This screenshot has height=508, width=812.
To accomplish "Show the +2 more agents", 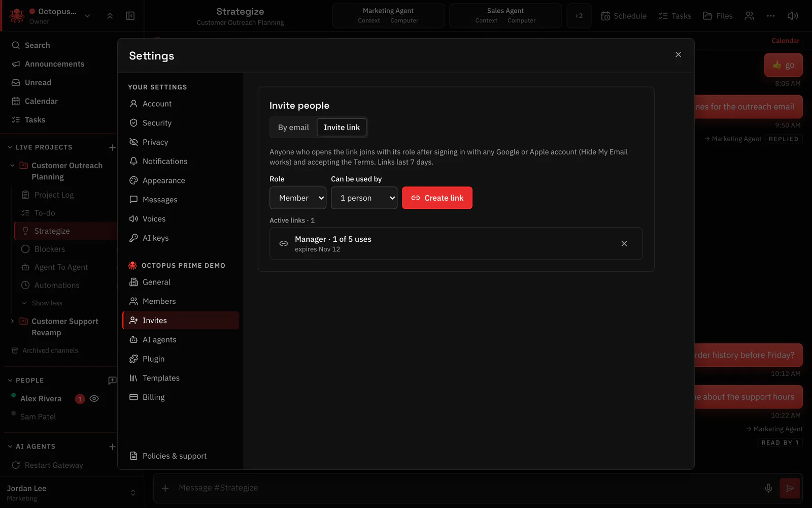I will click(x=579, y=16).
